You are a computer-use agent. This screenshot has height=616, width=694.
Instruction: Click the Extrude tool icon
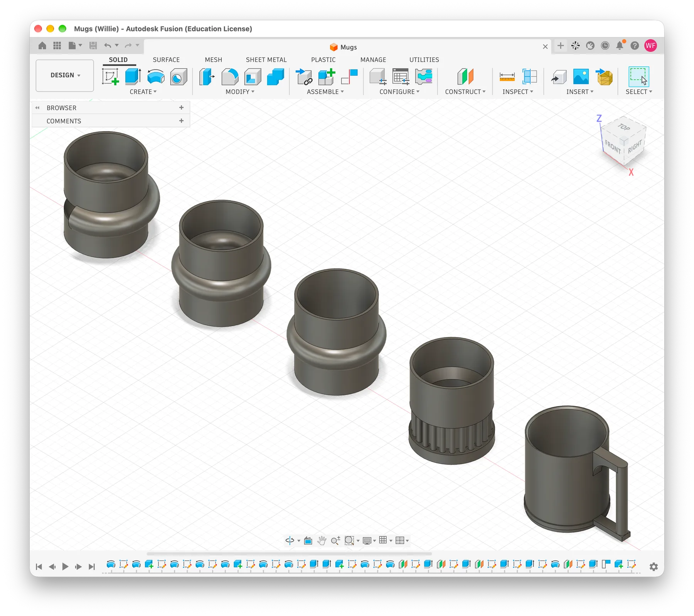[133, 76]
